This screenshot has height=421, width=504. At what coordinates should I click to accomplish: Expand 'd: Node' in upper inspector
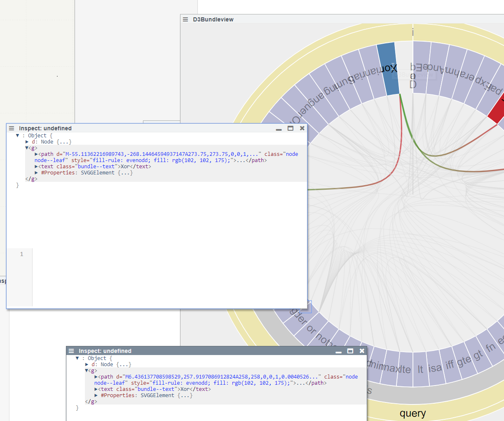(x=27, y=142)
